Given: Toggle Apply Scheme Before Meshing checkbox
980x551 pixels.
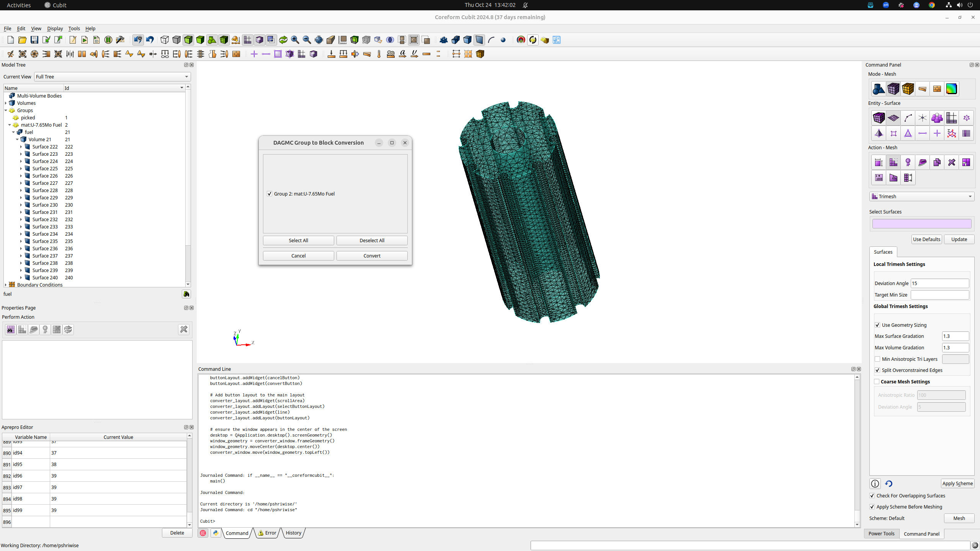Looking at the screenshot, I should pos(872,507).
